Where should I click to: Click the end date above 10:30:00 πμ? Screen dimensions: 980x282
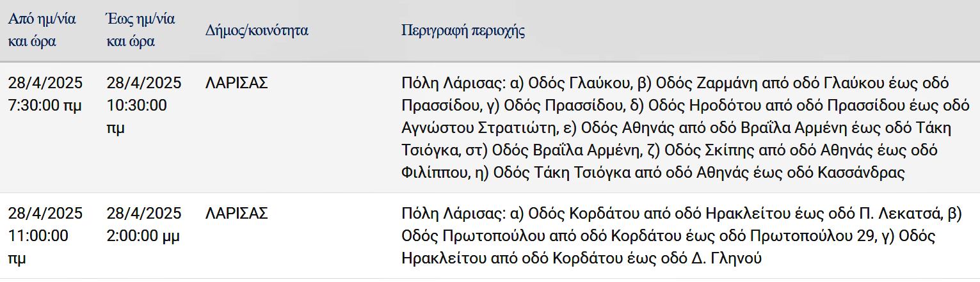pyautogui.click(x=144, y=83)
